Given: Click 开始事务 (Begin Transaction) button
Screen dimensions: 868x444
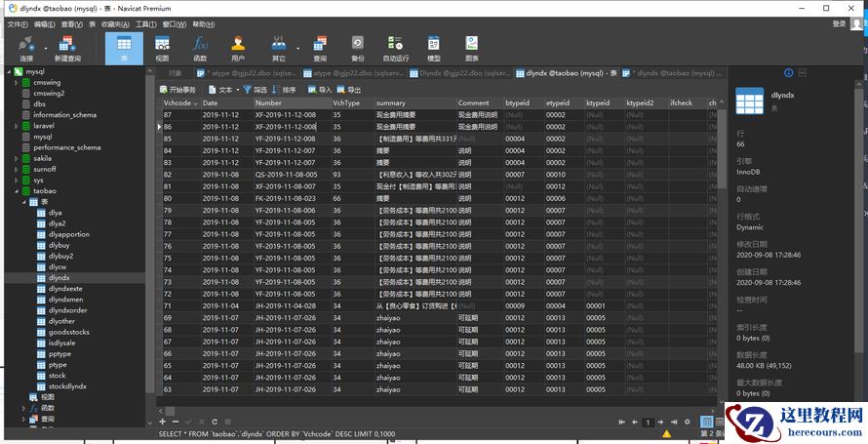Looking at the screenshot, I should point(182,89).
